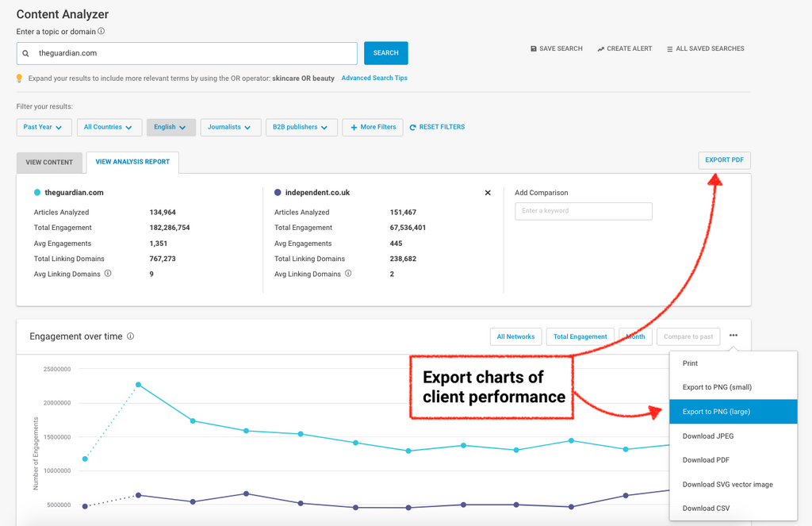
Task: Open the Advanced Search Tips link
Action: click(374, 79)
